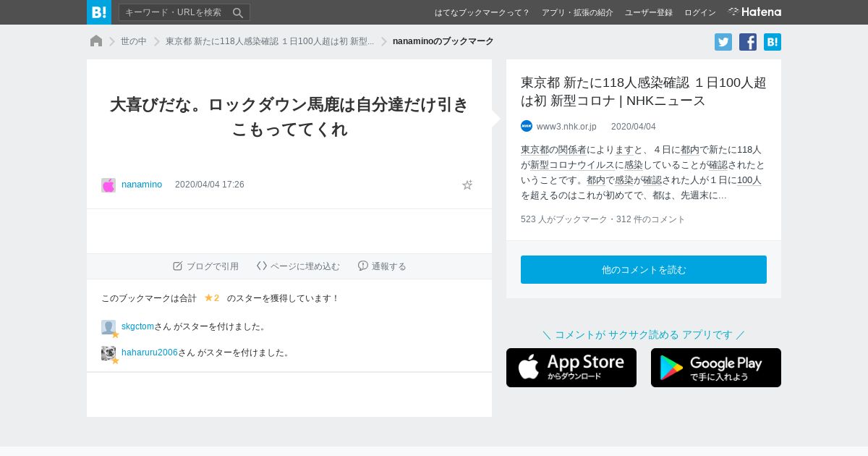Go to ユーザー登録 page
This screenshot has width=868, height=456.
(x=649, y=12)
